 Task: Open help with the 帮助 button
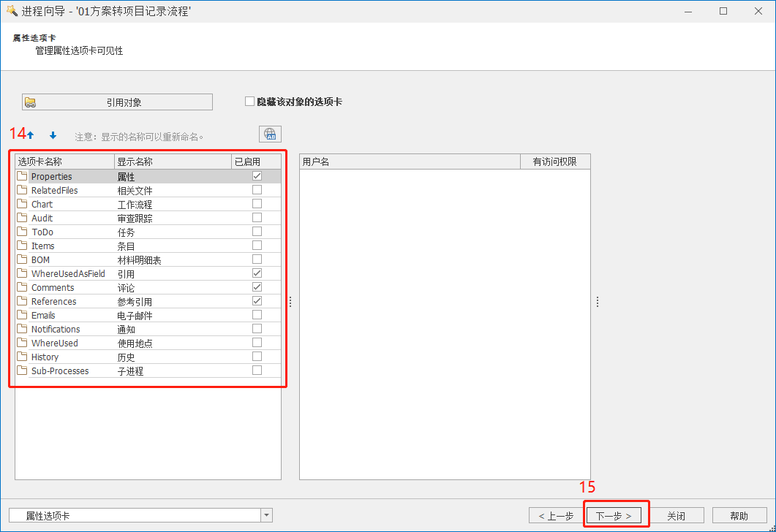(739, 516)
